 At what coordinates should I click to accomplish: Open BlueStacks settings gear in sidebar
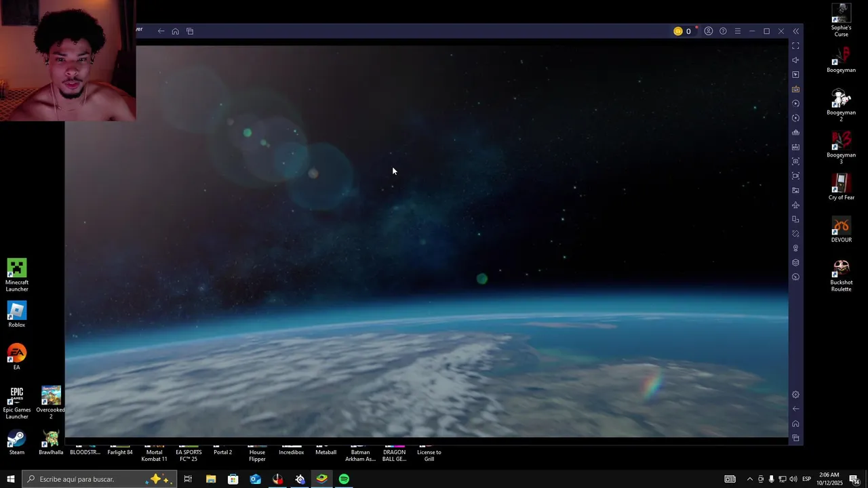point(795,394)
